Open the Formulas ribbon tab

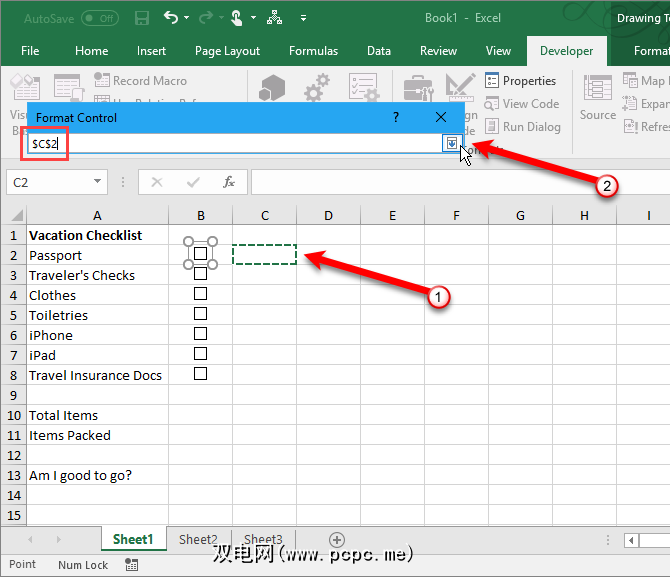point(313,51)
